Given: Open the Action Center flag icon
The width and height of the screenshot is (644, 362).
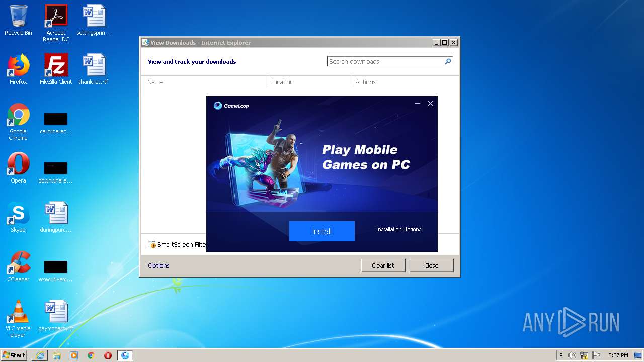Looking at the screenshot, I should pyautogui.click(x=596, y=355).
